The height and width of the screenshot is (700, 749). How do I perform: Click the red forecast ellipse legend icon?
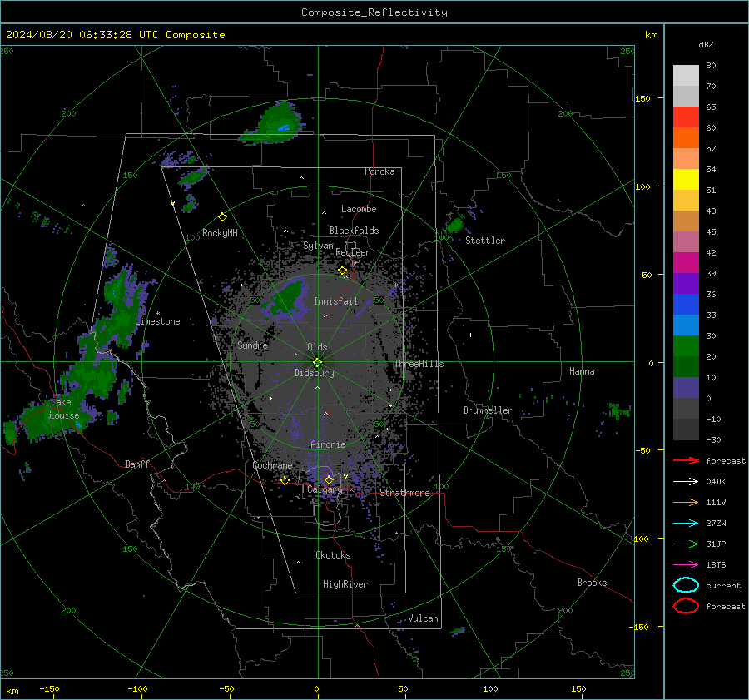point(686,606)
